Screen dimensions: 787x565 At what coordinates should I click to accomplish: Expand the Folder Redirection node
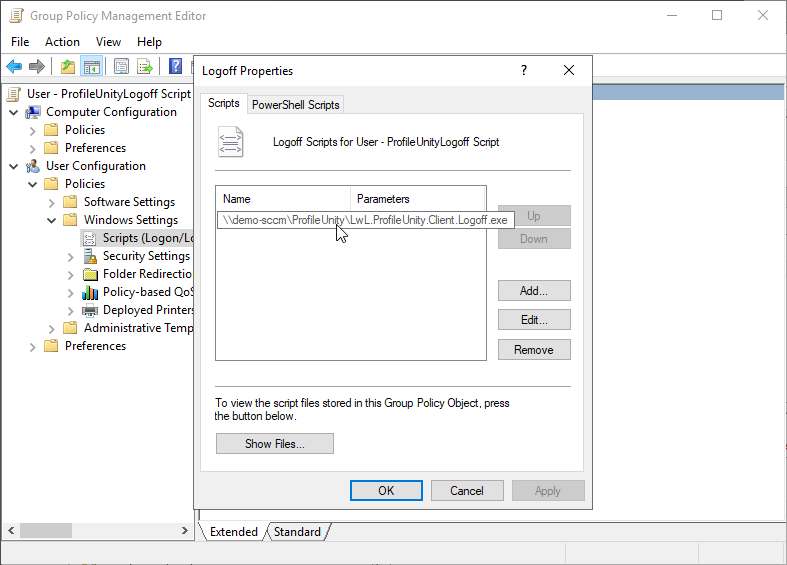[x=71, y=275]
